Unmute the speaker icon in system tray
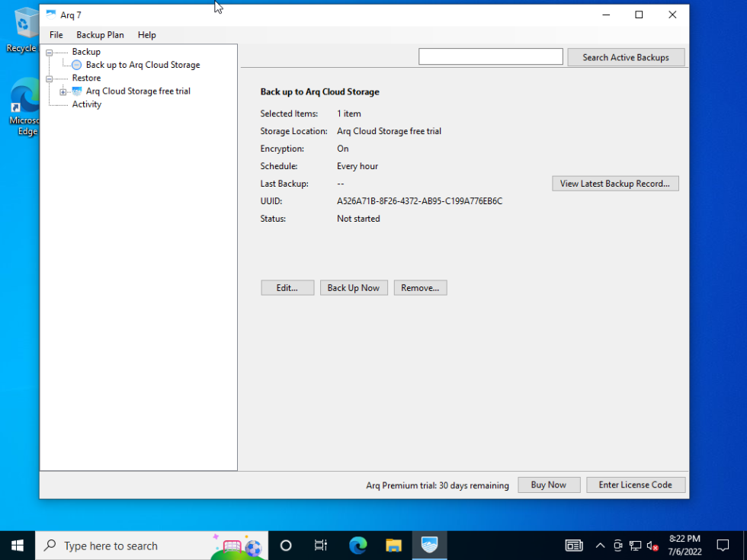 652,546
